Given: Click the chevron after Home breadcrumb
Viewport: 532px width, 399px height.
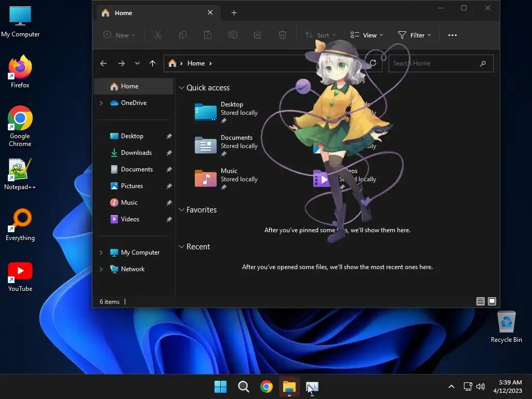Looking at the screenshot, I should 210,63.
